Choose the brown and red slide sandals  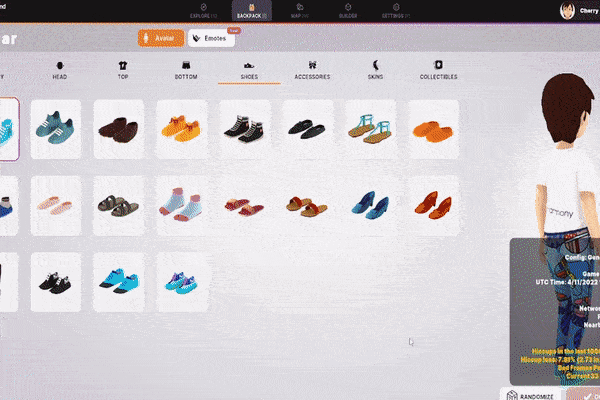tap(308, 206)
